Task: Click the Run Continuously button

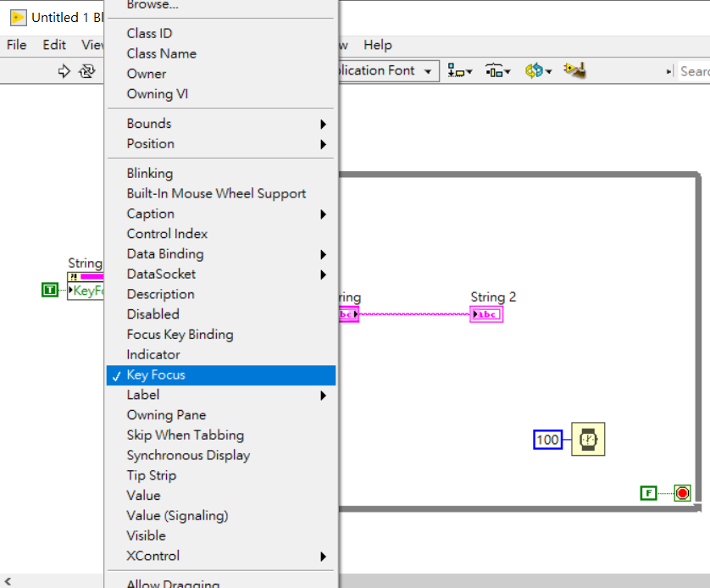Action: tap(86, 71)
